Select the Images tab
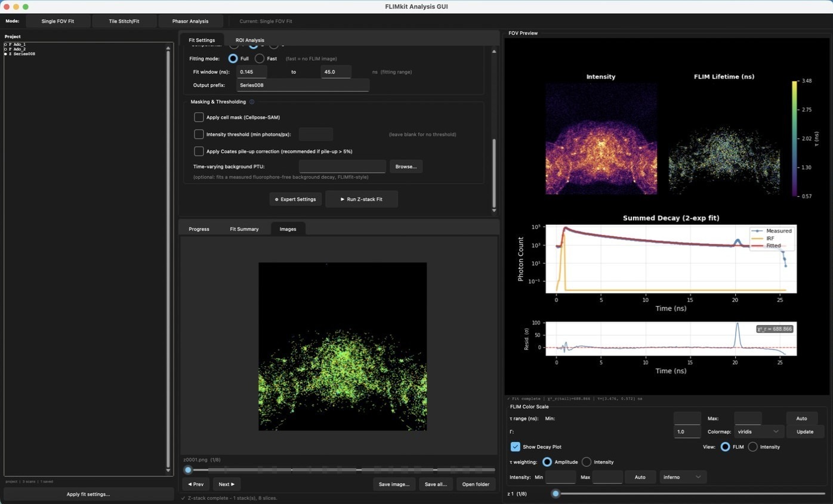 pos(288,229)
